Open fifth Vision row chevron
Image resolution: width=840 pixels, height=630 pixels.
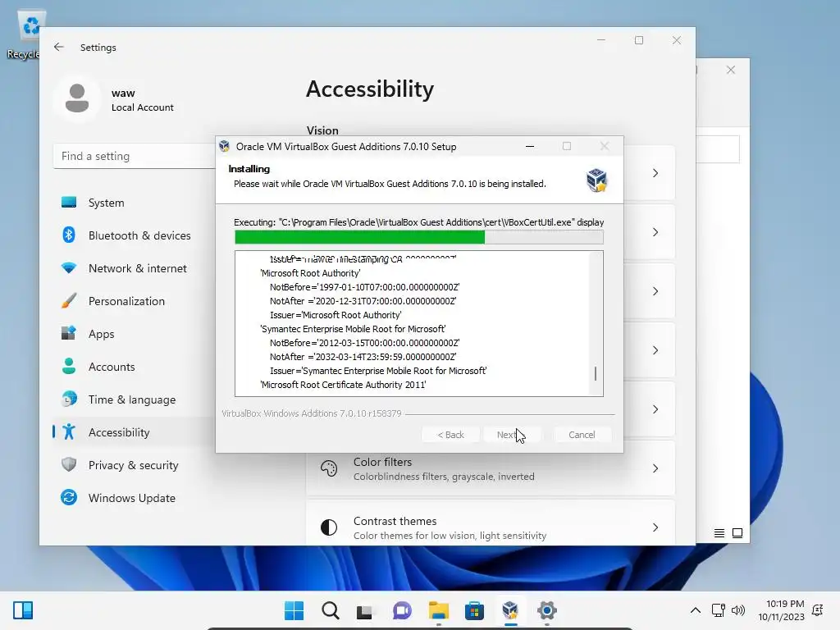(655, 409)
